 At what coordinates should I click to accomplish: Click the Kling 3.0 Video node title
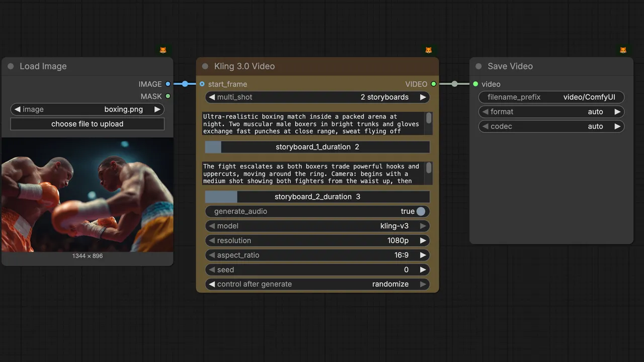[x=245, y=66]
